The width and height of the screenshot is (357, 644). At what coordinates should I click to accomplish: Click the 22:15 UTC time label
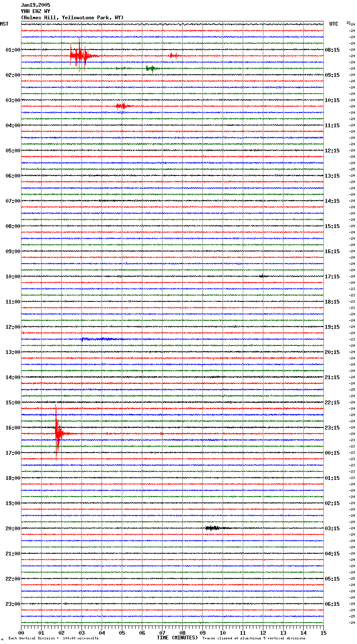click(332, 403)
